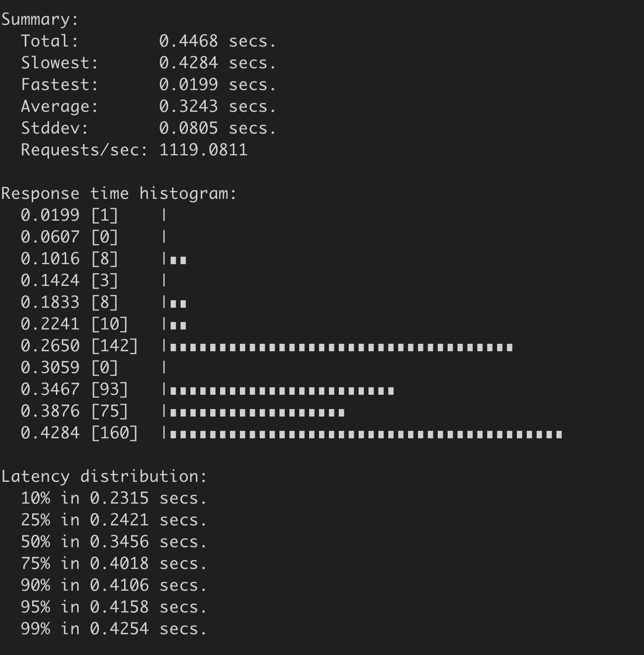The image size is (644, 655).
Task: Click the 90% latency line
Action: click(x=114, y=585)
